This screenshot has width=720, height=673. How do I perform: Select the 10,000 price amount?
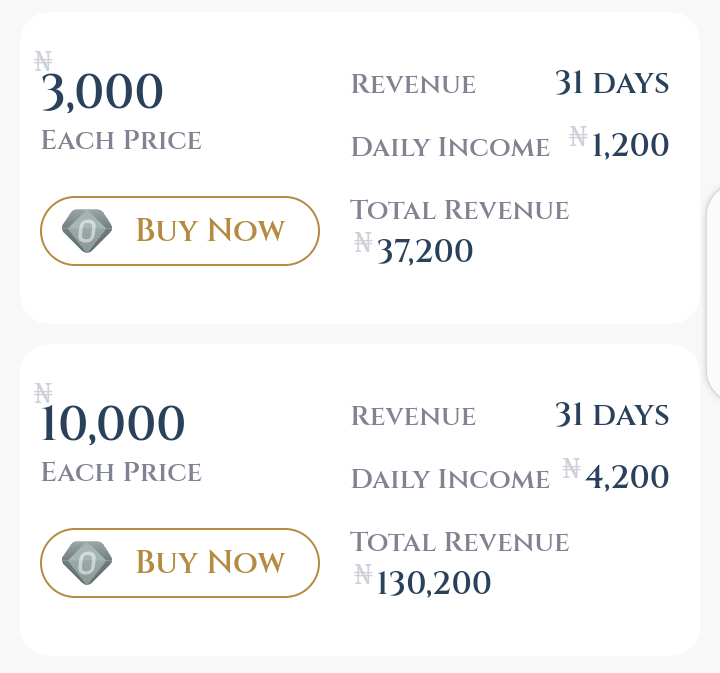coord(113,424)
